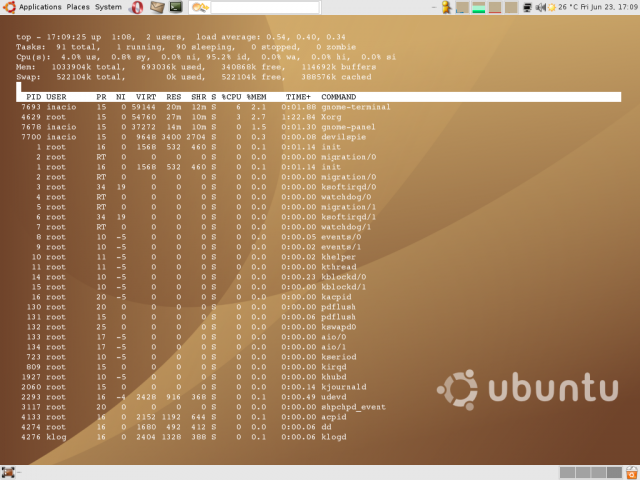Viewport: 640px width, 480px height.
Task: Open the Applications menu
Action: 40,7
